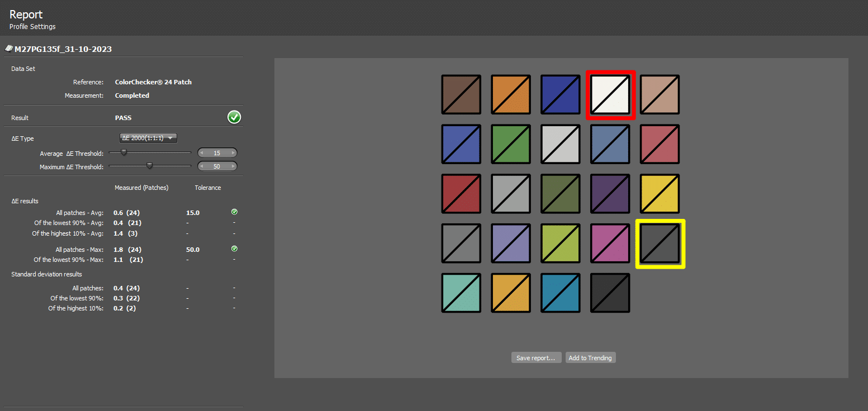Increase Average ΔE Threshold with right arrow
The image size is (868, 411).
point(233,153)
